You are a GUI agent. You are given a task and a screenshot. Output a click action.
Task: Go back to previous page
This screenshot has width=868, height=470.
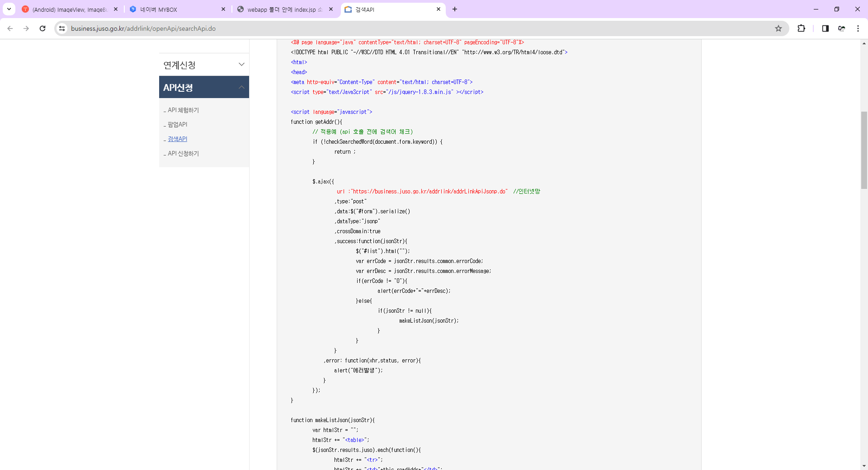(10, 28)
